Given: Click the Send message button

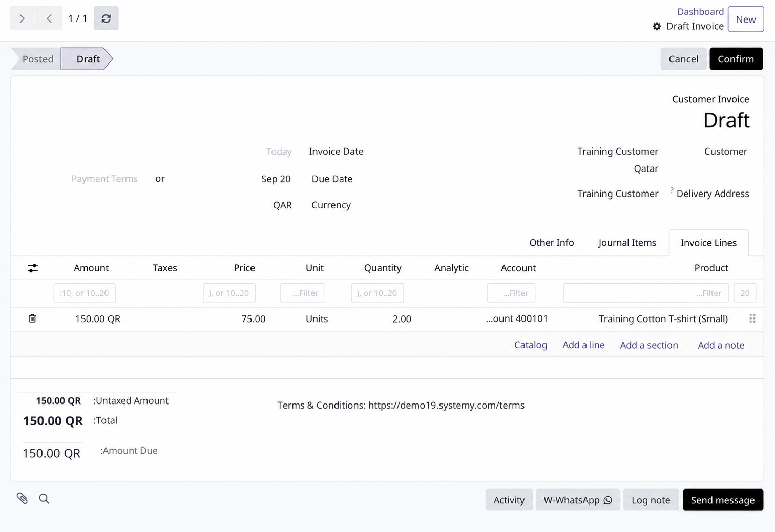Looking at the screenshot, I should coord(723,500).
